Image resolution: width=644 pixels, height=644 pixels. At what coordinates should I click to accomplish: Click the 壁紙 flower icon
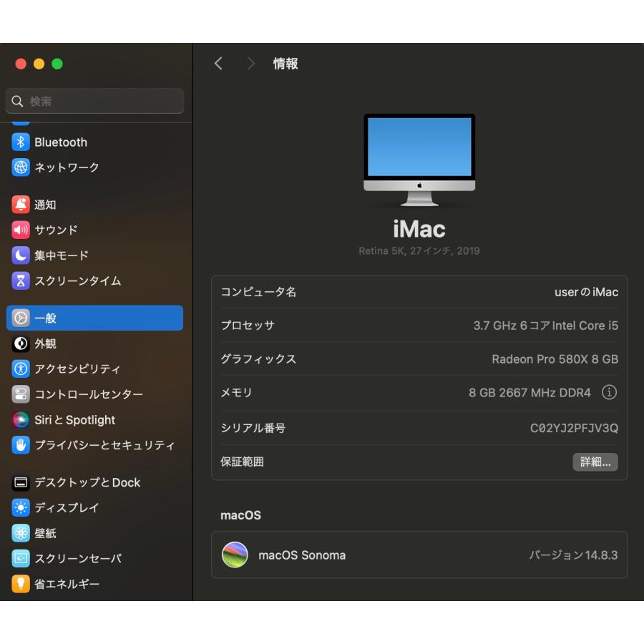point(21,533)
